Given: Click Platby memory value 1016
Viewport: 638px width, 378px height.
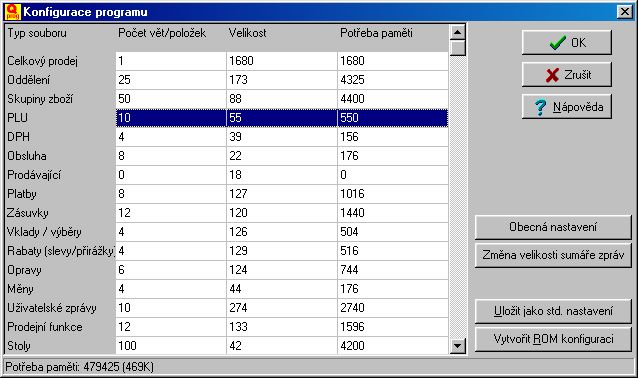Looking at the screenshot, I should [x=393, y=194].
